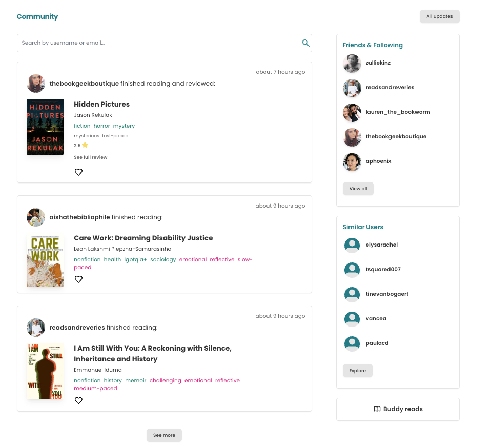Click tinevanbogaert default avatar icon
Screen dimensions: 492x448
pos(352,294)
